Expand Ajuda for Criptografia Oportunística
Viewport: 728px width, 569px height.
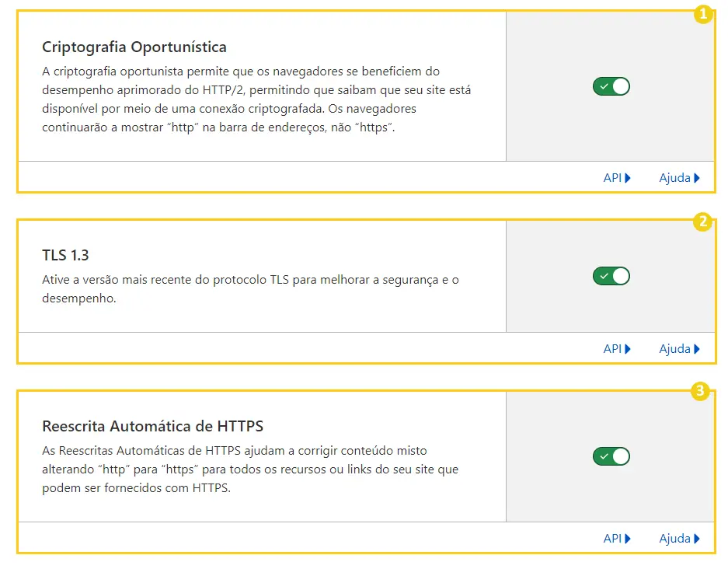tap(675, 178)
